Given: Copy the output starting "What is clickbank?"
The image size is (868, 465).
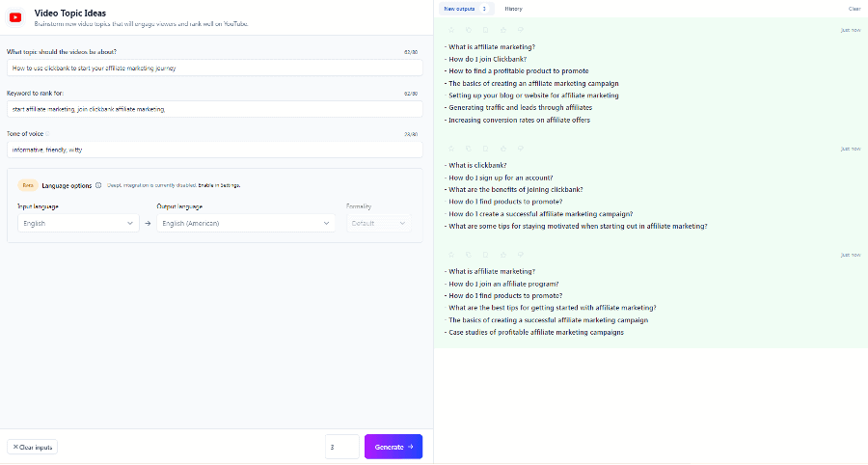Looking at the screenshot, I should [x=469, y=149].
